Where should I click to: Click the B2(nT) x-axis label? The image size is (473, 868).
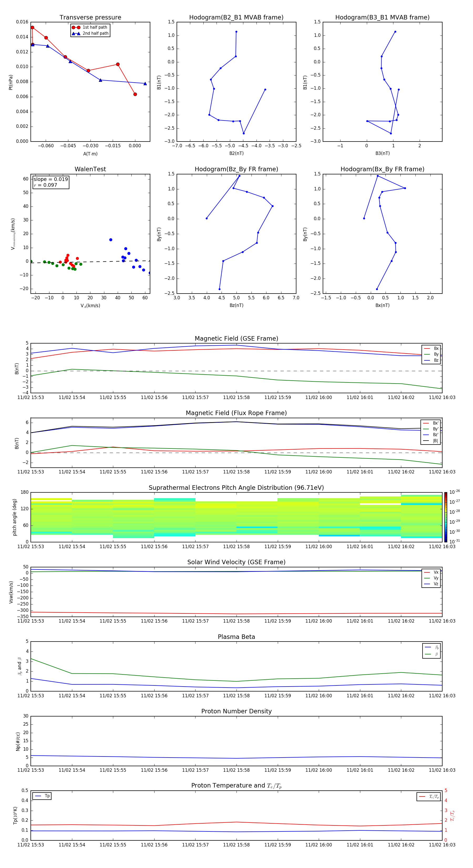coord(236,153)
